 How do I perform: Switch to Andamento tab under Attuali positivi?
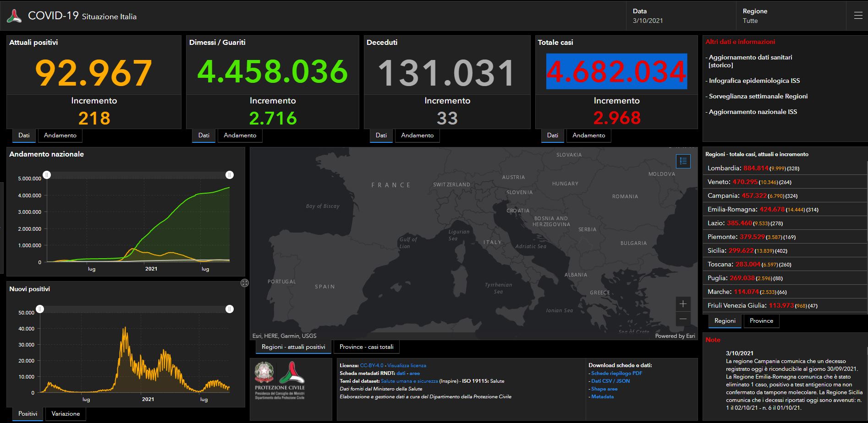60,136
